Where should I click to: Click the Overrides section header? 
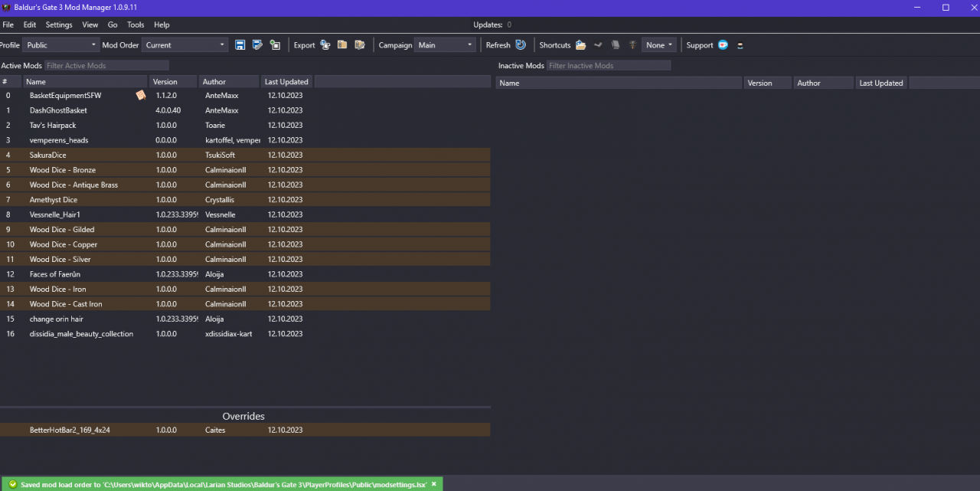pos(243,416)
